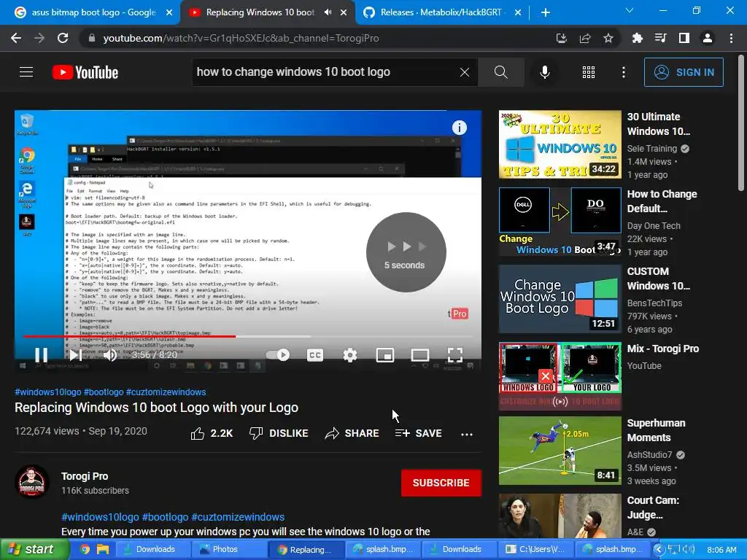Dislike the video

(x=279, y=433)
